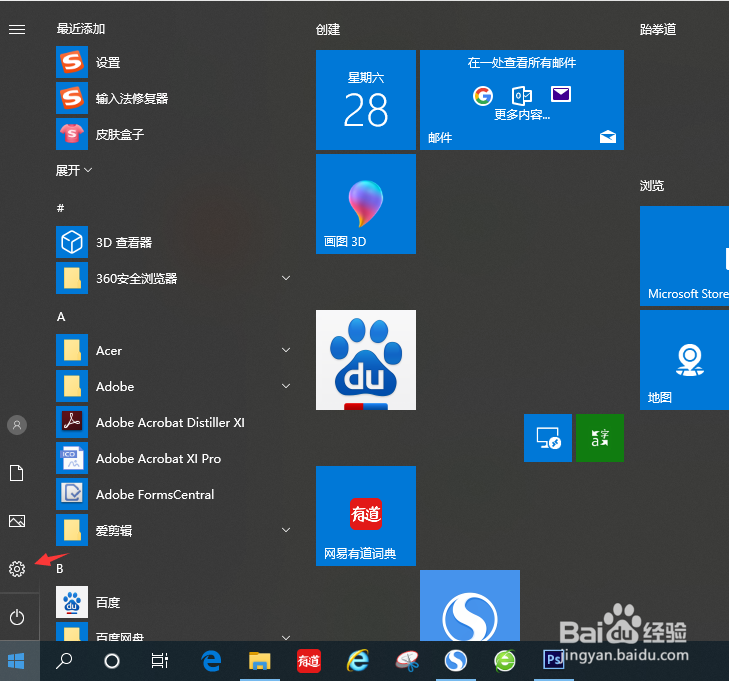
Task: Click the B letter group header
Action: [60, 569]
